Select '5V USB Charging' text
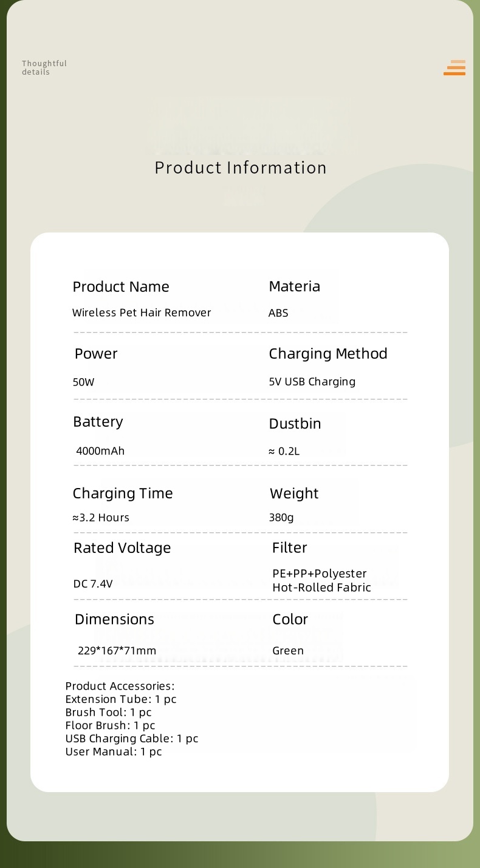The image size is (480, 868). (x=312, y=382)
